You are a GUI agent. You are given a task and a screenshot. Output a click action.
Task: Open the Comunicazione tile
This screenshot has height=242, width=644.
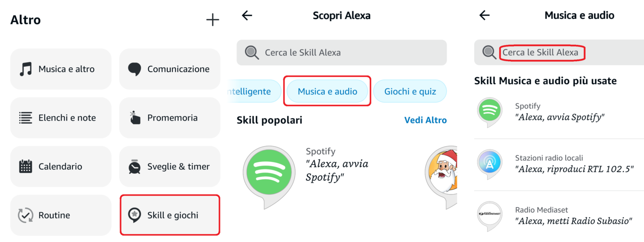[x=170, y=69]
